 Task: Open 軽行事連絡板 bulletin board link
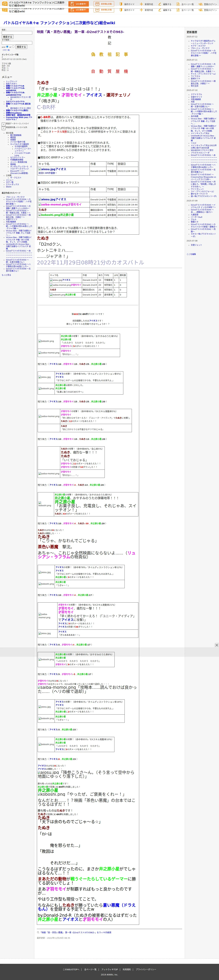(x=16, y=135)
